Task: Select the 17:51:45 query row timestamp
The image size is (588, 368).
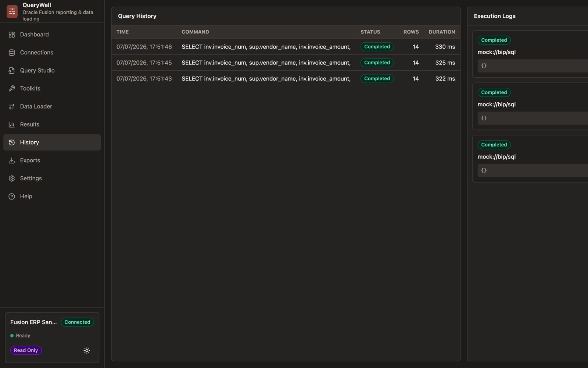Action: click(144, 63)
